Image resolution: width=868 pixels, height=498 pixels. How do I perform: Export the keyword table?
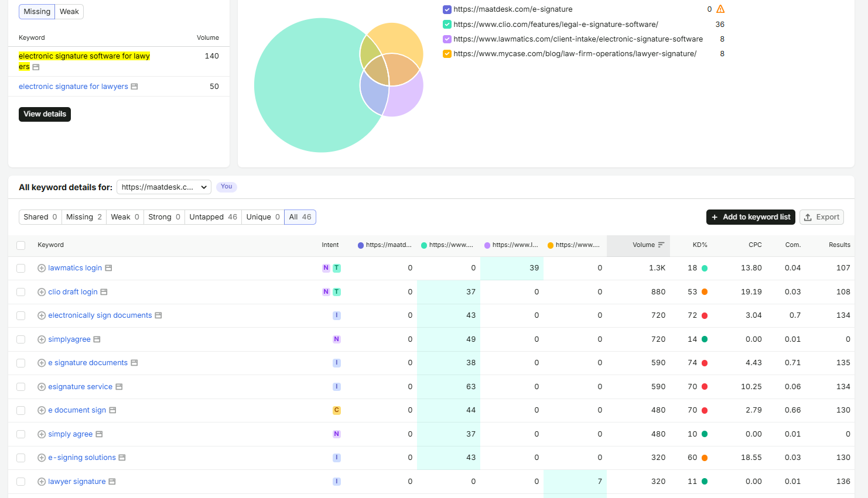[822, 217]
